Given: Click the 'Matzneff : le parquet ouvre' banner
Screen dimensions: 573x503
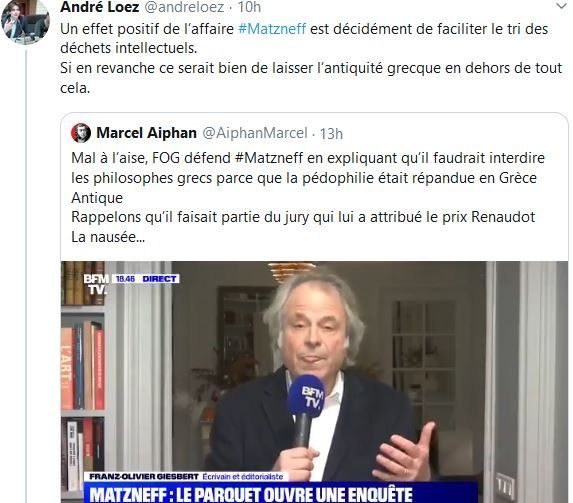Looking at the screenshot, I should [x=281, y=493].
